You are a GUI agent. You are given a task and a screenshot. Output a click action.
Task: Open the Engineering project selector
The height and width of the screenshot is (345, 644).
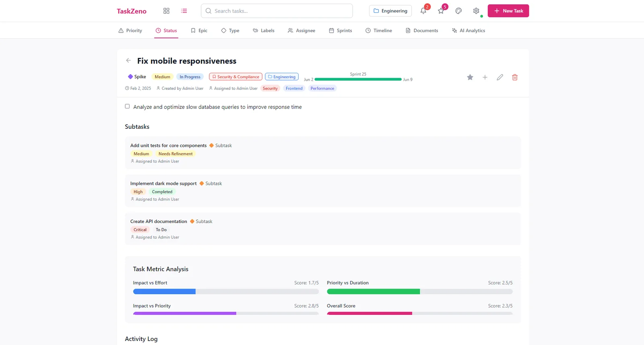coord(390,11)
